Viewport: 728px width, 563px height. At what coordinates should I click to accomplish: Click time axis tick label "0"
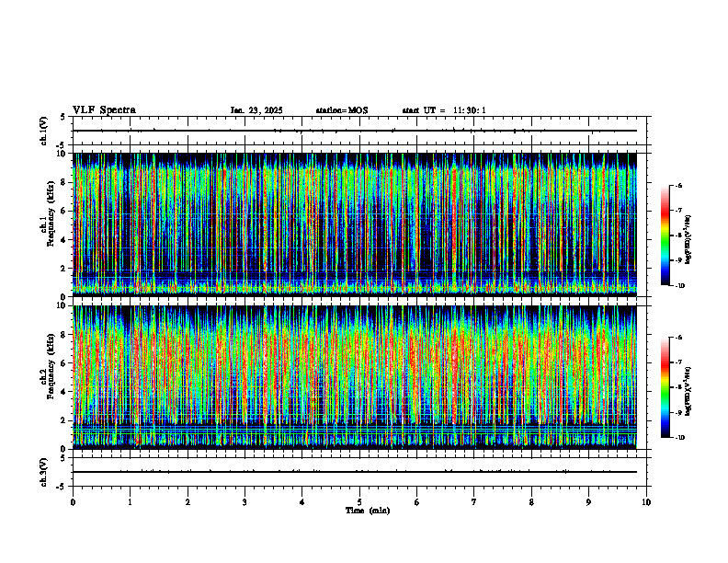pos(73,502)
